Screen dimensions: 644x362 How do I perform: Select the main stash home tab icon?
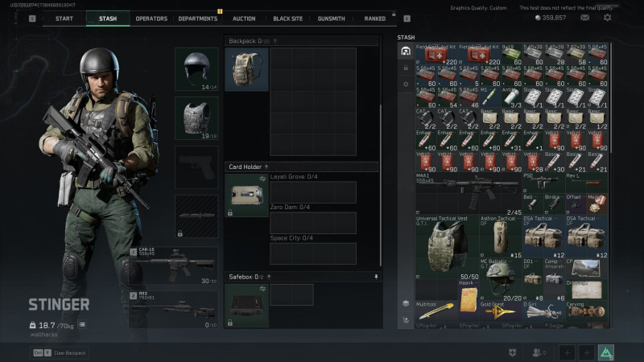pyautogui.click(x=406, y=51)
